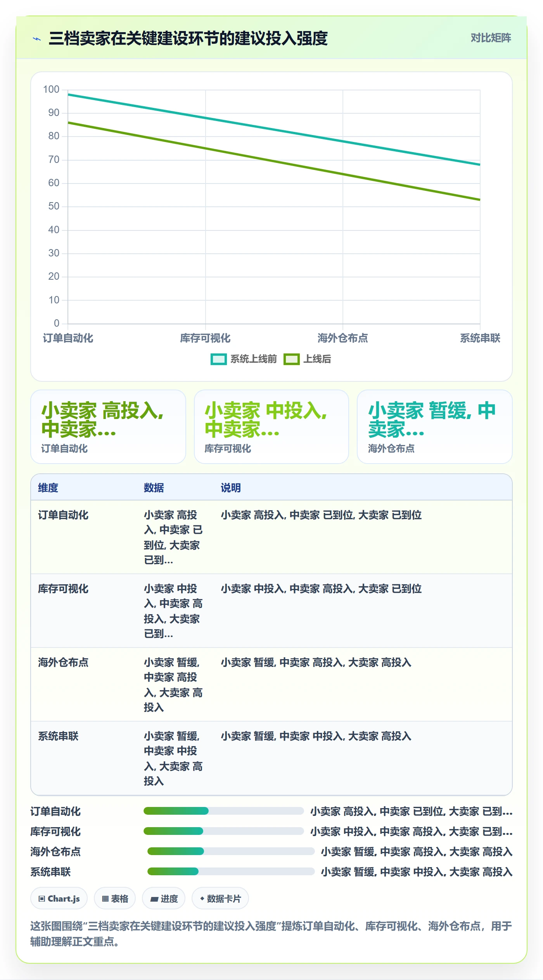543x980 pixels.
Task: Click the green 上线后 line in the chart
Action: [x=274, y=161]
